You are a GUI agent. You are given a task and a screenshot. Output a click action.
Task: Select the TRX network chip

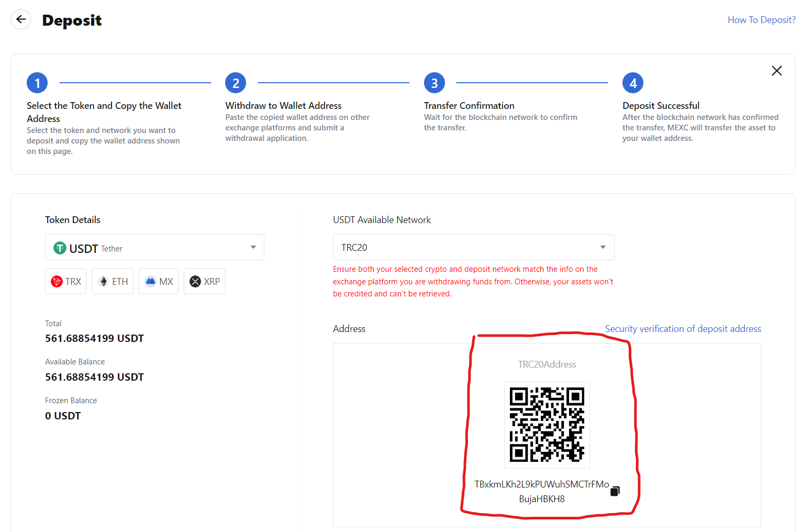click(x=65, y=281)
